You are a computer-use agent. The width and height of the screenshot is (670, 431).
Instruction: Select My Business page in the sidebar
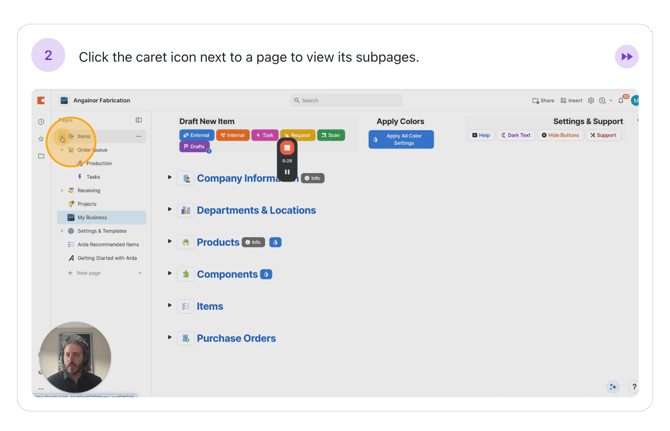click(92, 217)
